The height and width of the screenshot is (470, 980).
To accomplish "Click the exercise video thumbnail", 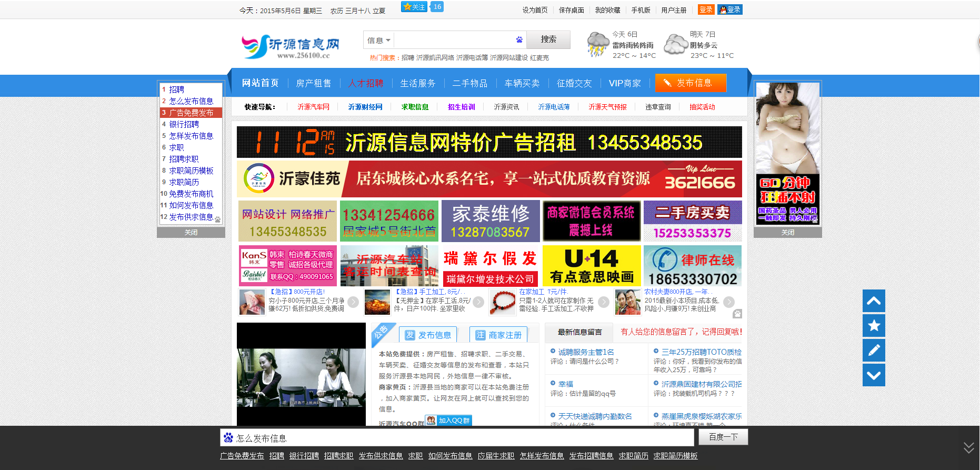I will 301,375.
